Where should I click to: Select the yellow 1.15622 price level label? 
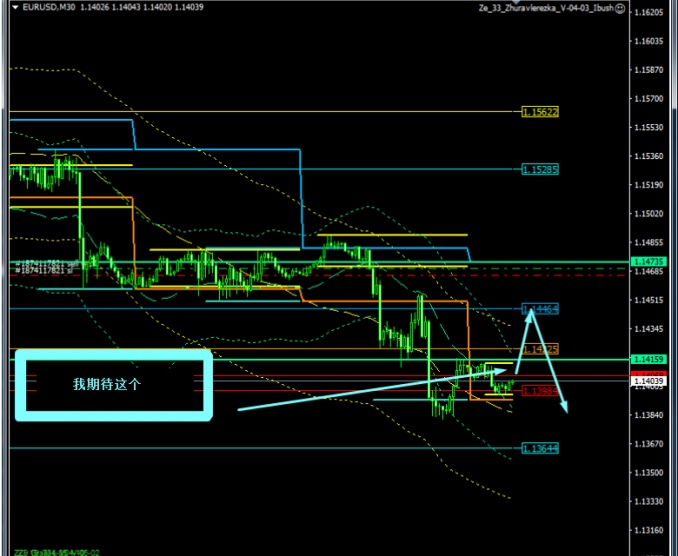(x=542, y=112)
